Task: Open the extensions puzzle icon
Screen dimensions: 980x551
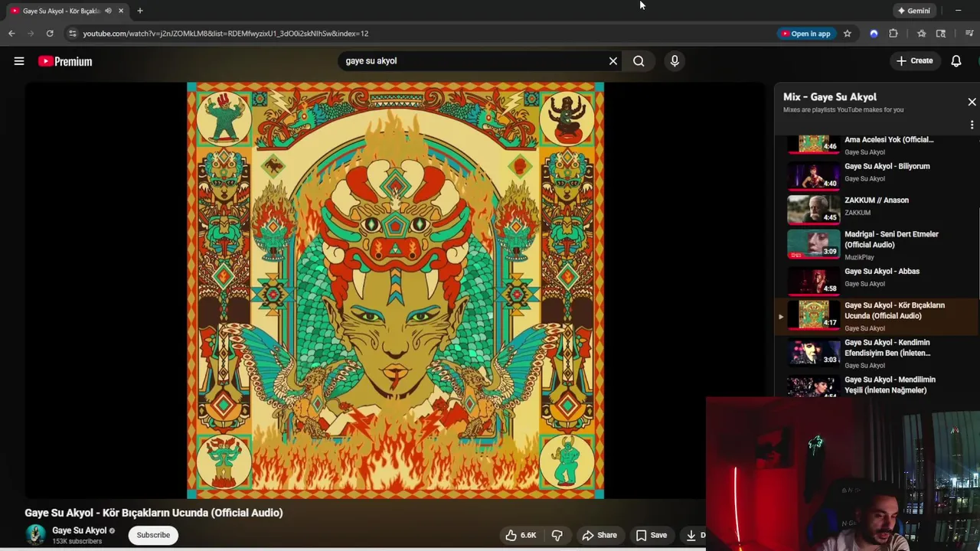Action: [x=893, y=34]
